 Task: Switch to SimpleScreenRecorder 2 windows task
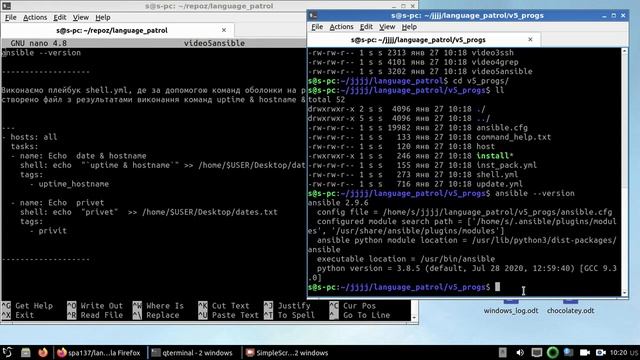pos(287,353)
